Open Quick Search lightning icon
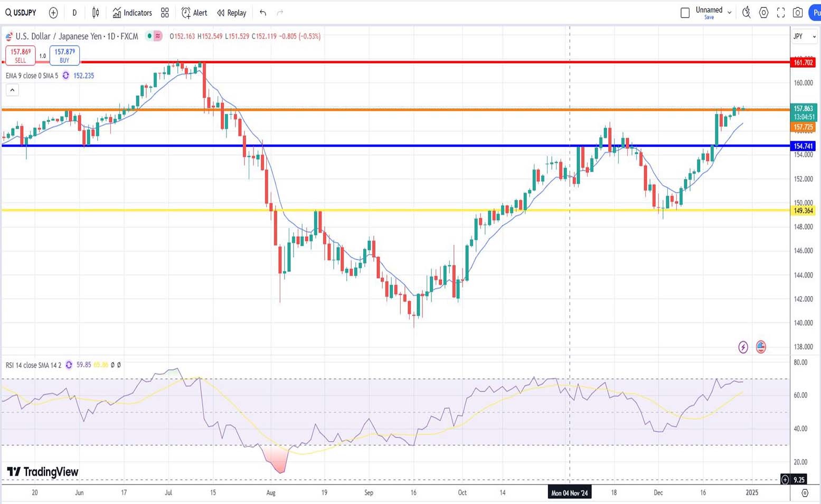This screenshot has height=504, width=821. [x=746, y=13]
